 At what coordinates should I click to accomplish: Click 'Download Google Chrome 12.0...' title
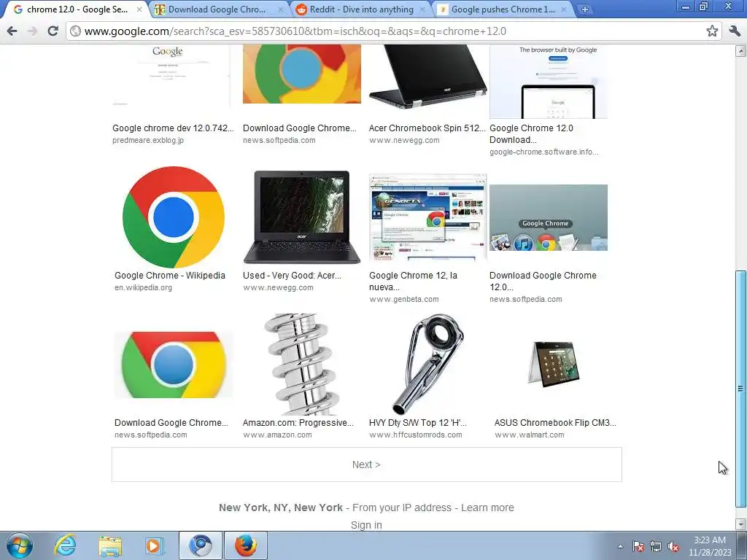[543, 281]
